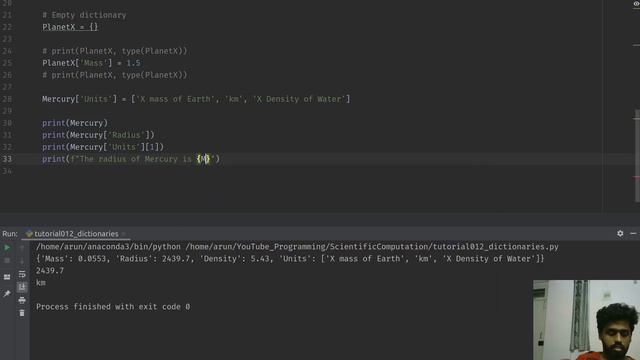Click the commented print(PlanetX) on line 24

click(114, 51)
